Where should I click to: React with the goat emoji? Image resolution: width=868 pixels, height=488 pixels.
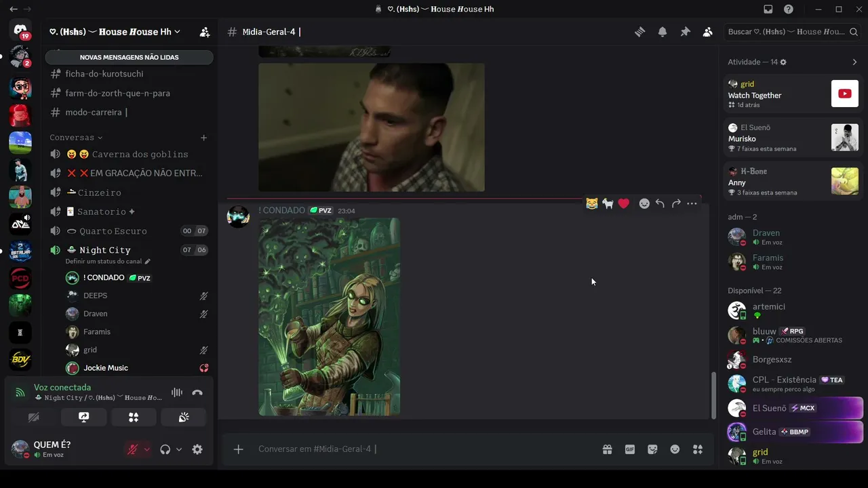(608, 203)
